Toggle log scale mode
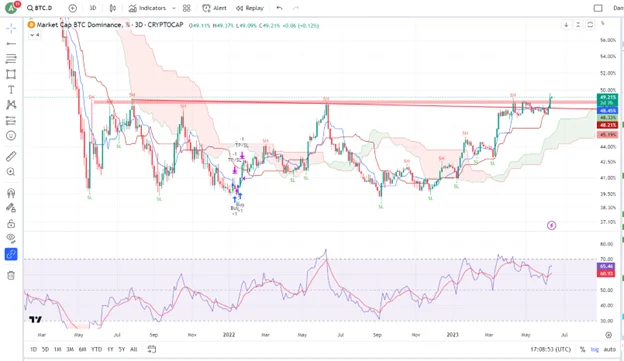Screen dimensions: 624x361 595,349
